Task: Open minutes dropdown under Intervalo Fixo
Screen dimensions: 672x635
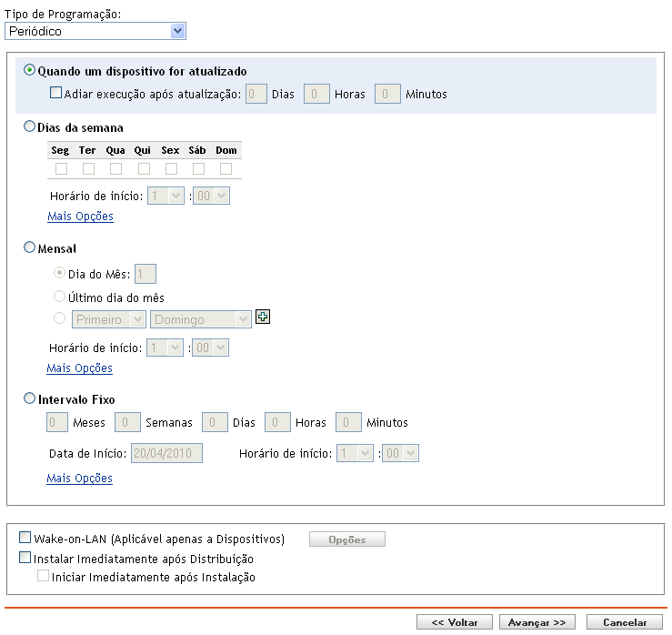Action: pyautogui.click(x=400, y=453)
